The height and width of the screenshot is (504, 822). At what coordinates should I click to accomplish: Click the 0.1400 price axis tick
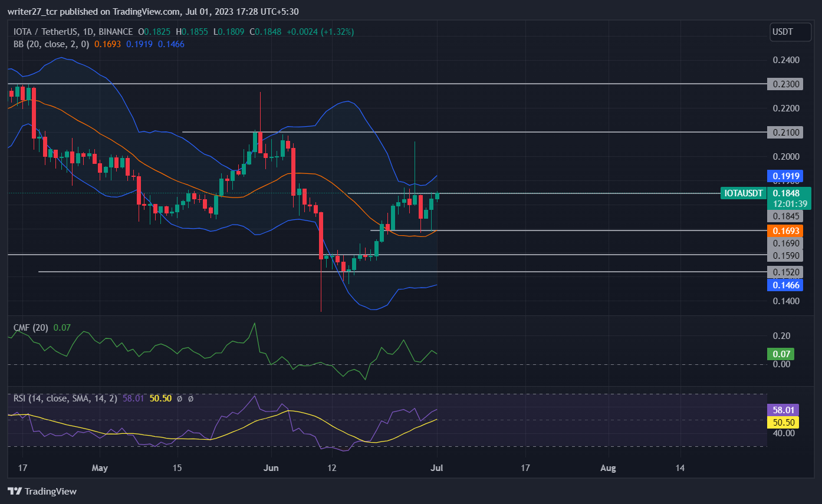785,301
